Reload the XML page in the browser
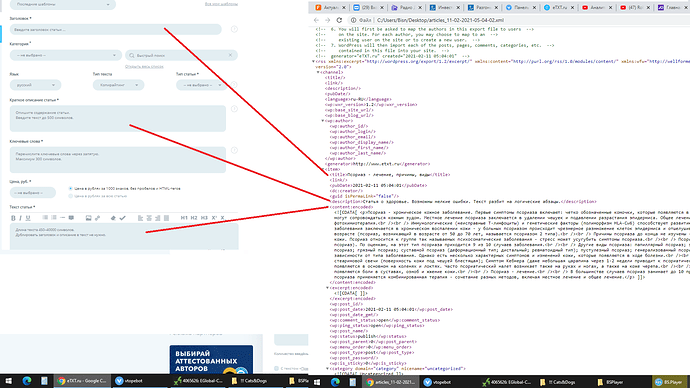Viewport: 690px width, 388px height. click(x=339, y=20)
